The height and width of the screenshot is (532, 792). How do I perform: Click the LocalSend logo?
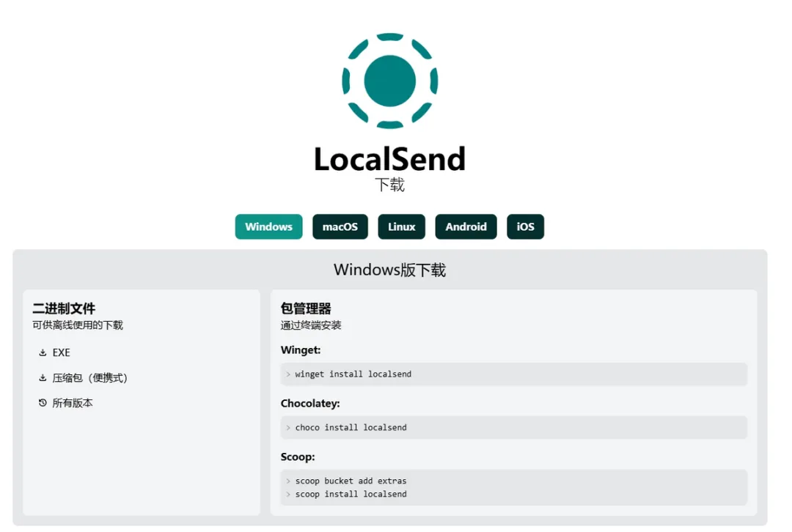(x=389, y=81)
